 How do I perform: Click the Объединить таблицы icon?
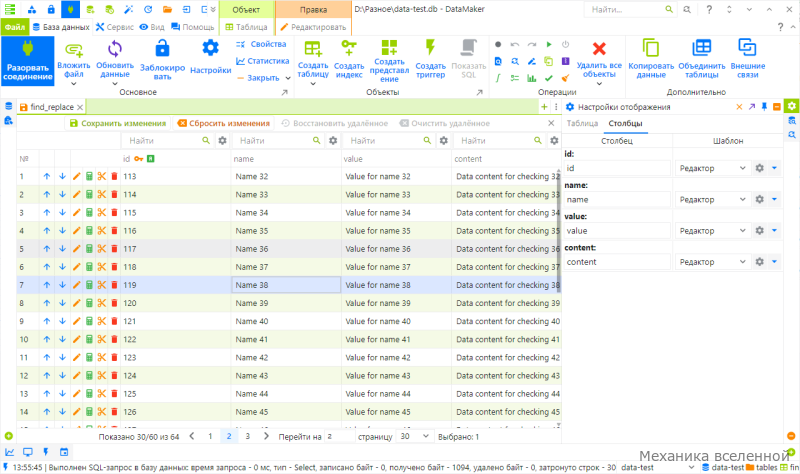point(702,48)
